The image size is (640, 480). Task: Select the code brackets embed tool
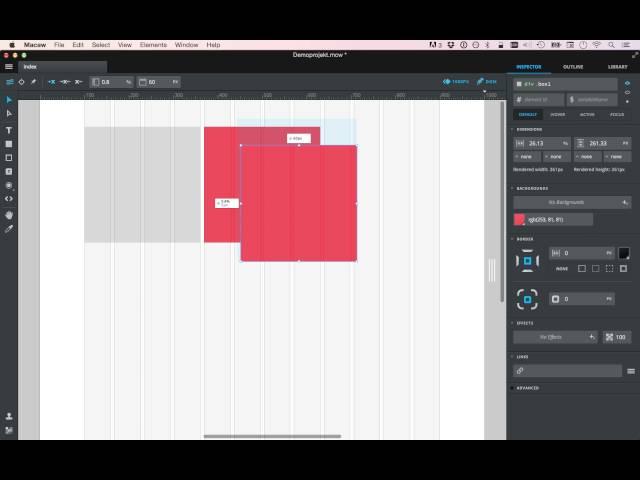(9, 199)
